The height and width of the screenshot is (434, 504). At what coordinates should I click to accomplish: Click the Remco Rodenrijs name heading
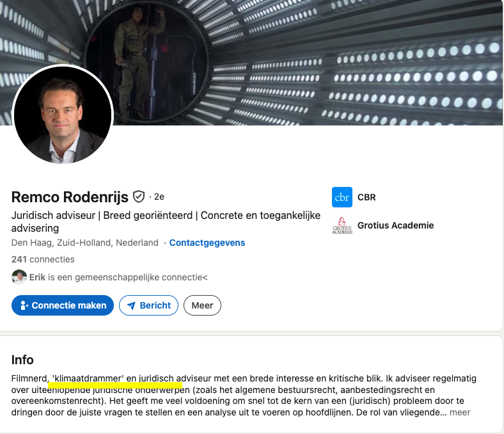click(70, 197)
